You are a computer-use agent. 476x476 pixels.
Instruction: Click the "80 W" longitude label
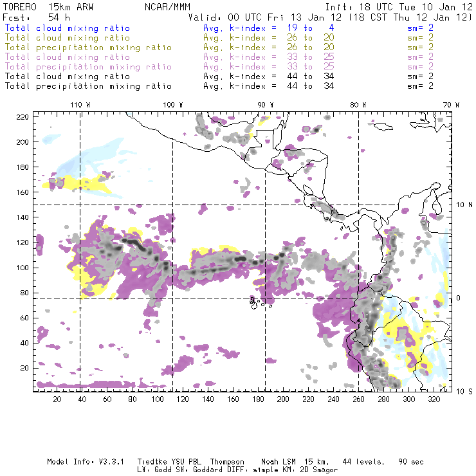tap(358, 105)
